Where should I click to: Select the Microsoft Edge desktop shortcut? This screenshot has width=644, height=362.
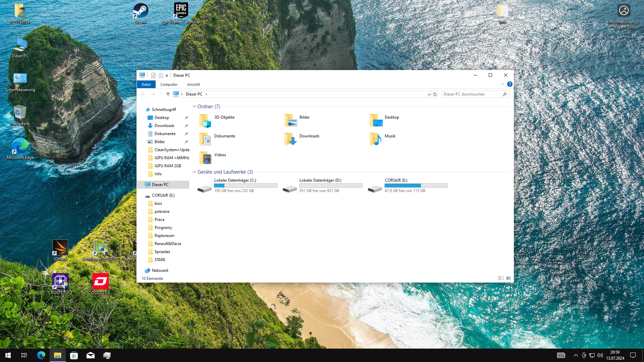click(x=20, y=149)
